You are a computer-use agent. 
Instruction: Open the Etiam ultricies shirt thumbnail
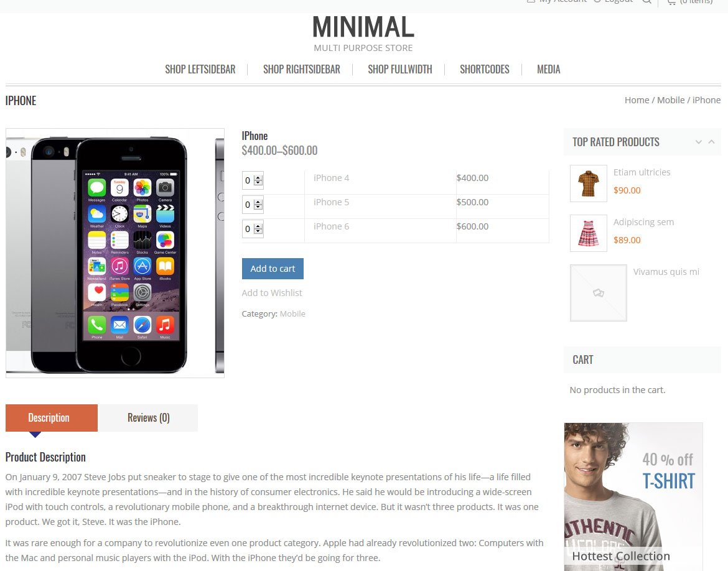pyautogui.click(x=588, y=183)
